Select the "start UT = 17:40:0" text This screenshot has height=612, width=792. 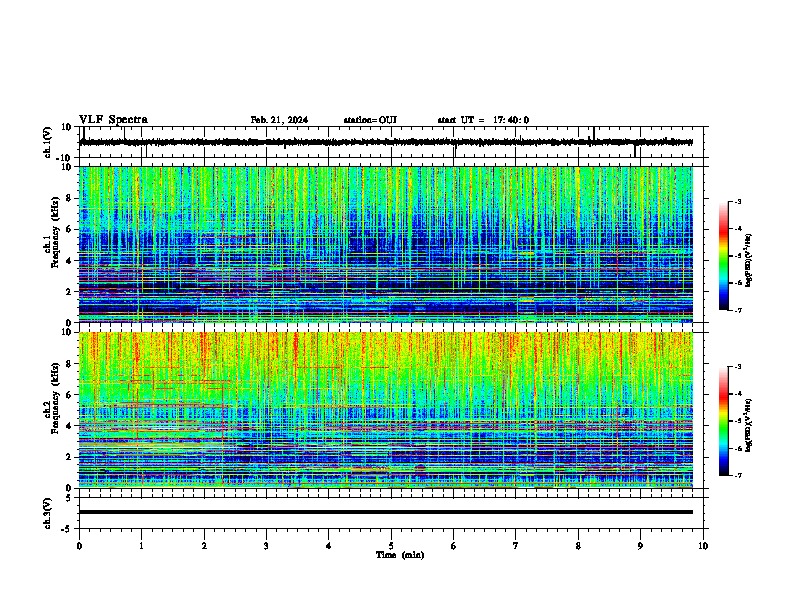tap(483, 120)
